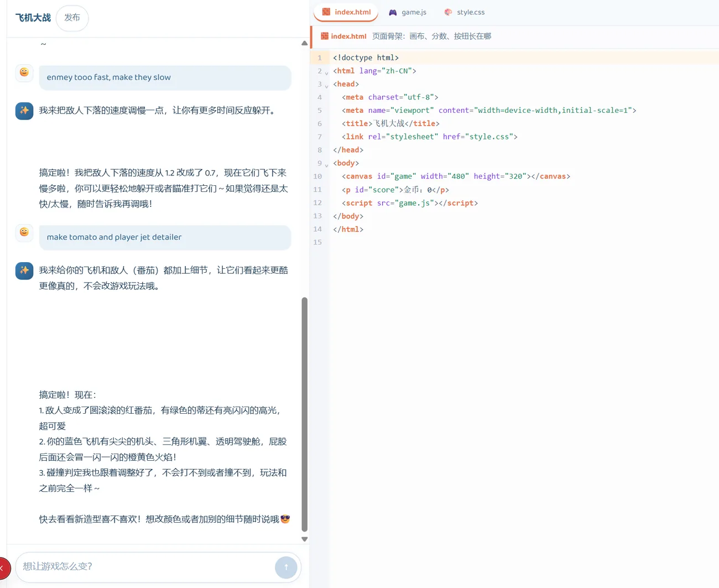719x588 pixels.
Task: Click the palette icon on style.css tab
Action: (x=448, y=12)
